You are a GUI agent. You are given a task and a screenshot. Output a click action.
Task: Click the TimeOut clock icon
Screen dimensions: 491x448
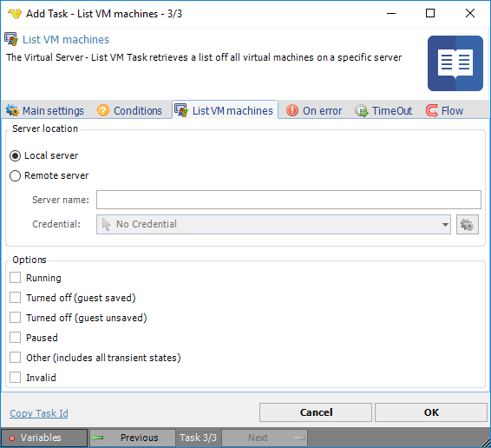362,110
